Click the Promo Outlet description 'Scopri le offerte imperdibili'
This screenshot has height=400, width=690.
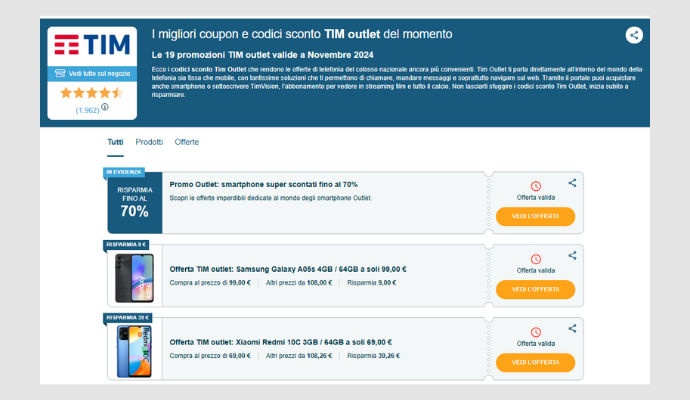(x=271, y=198)
